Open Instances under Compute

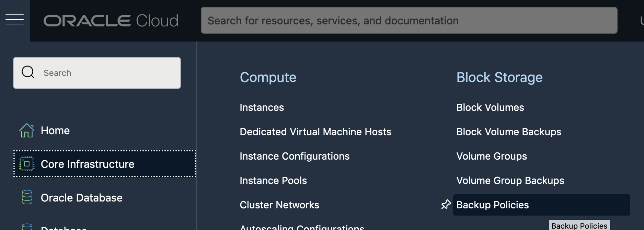pyautogui.click(x=262, y=107)
